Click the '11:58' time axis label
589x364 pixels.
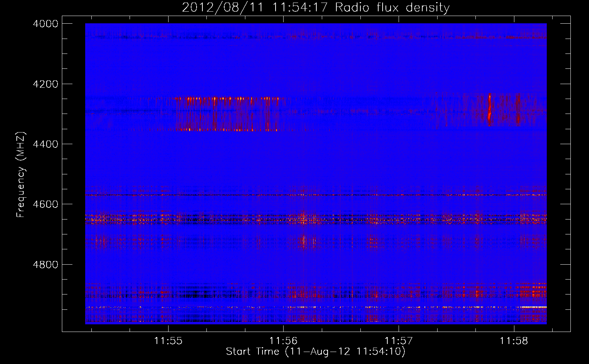pyautogui.click(x=514, y=341)
